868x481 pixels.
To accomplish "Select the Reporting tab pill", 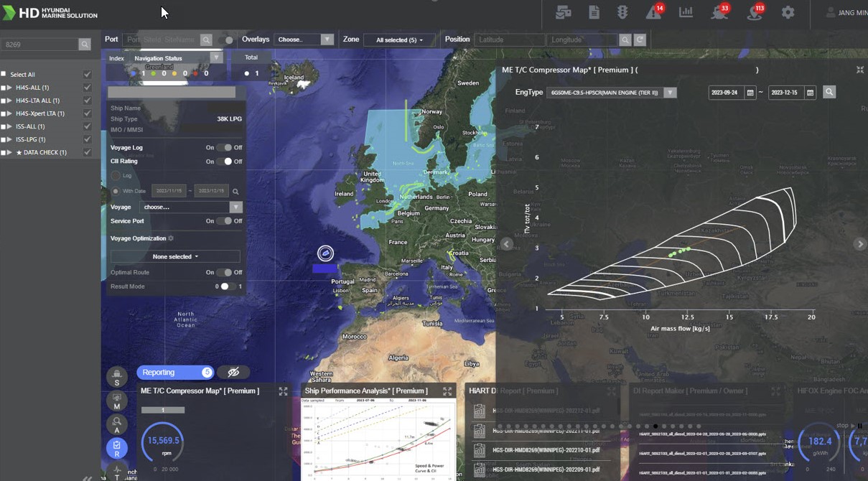I will pyautogui.click(x=175, y=373).
